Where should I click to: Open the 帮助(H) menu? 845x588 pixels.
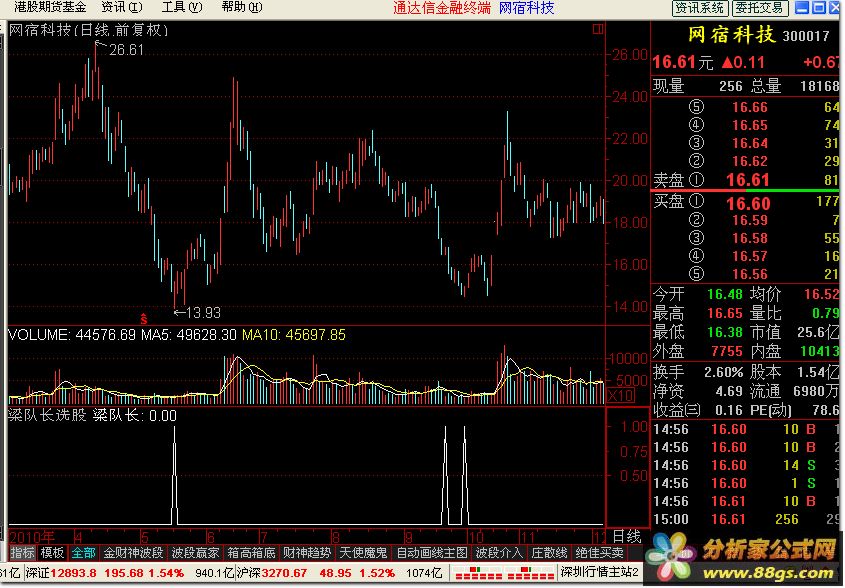242,7
